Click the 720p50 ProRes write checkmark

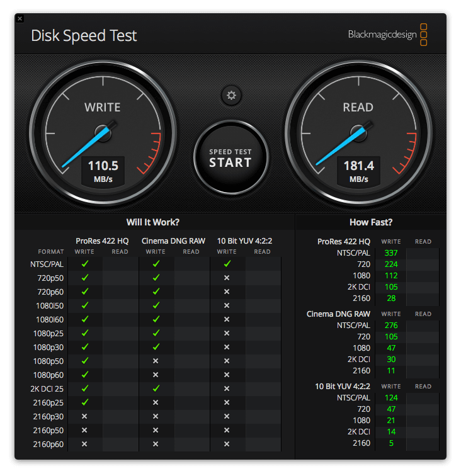pyautogui.click(x=85, y=278)
